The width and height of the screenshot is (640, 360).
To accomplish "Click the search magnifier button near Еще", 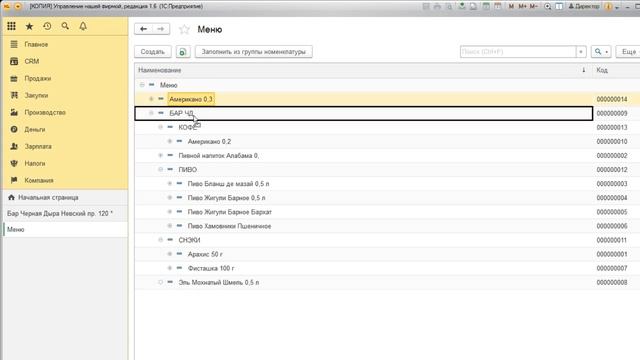I will pos(600,51).
